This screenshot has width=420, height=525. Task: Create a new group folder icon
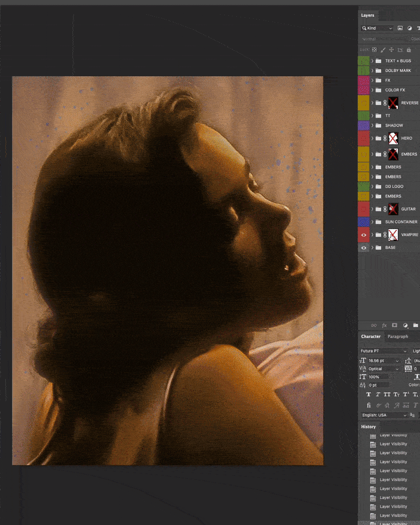point(415,325)
